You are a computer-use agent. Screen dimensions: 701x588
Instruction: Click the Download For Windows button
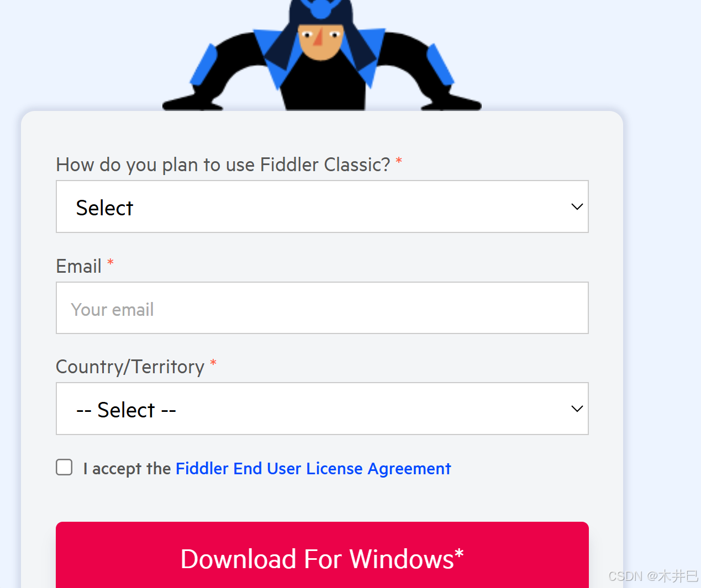[322, 555]
